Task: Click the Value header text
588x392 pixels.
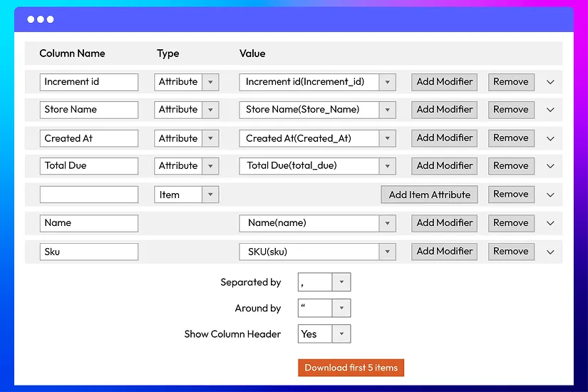Action: tap(252, 53)
